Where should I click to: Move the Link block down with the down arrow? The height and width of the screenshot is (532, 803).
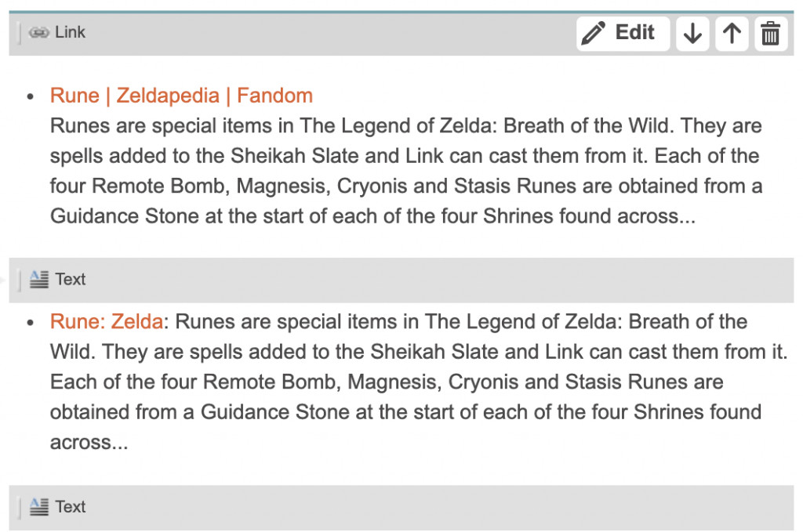[x=692, y=33]
